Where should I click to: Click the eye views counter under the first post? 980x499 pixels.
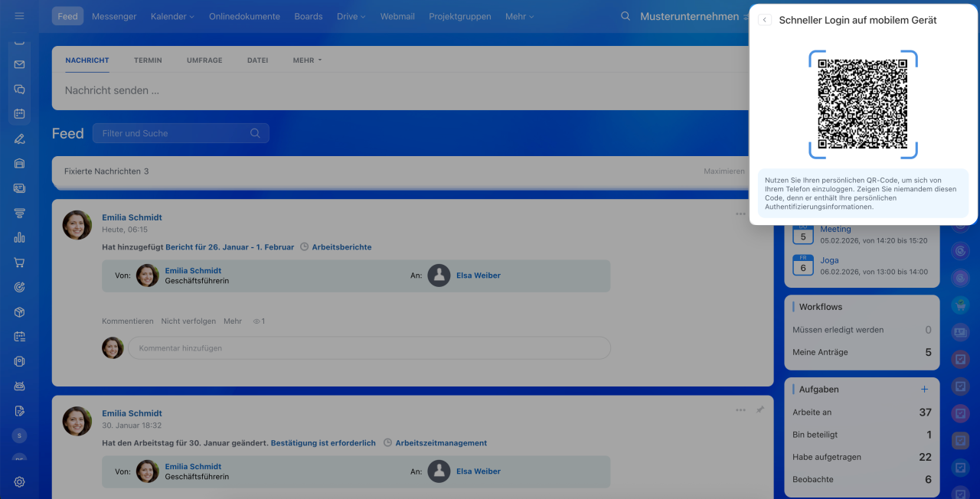[259, 321]
